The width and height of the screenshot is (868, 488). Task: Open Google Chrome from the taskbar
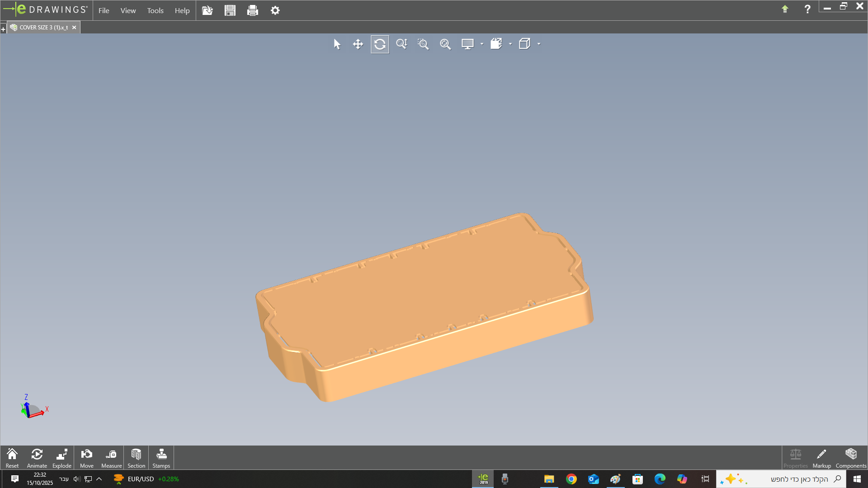point(571,479)
